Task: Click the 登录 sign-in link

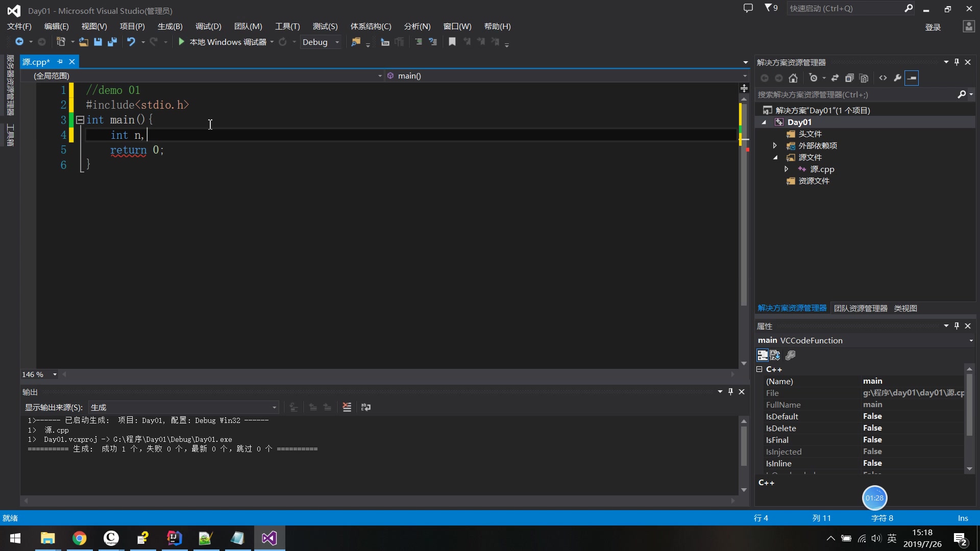Action: (x=933, y=27)
